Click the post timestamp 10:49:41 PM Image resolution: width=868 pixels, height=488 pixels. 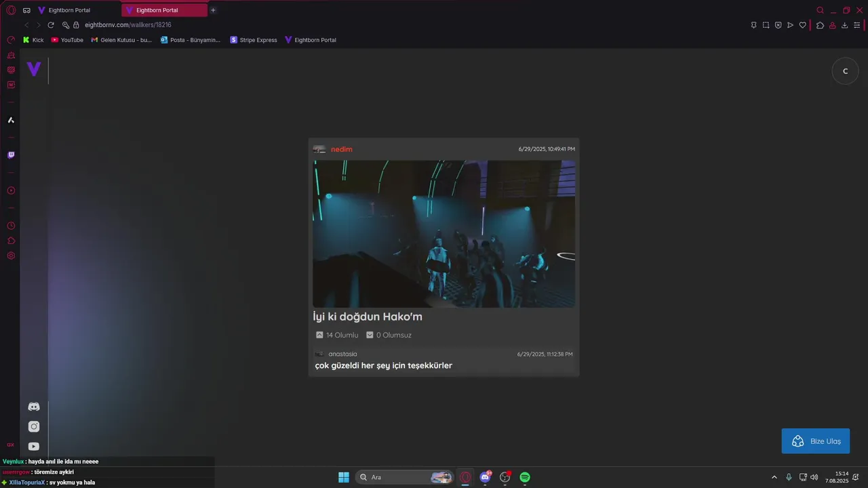pyautogui.click(x=547, y=149)
